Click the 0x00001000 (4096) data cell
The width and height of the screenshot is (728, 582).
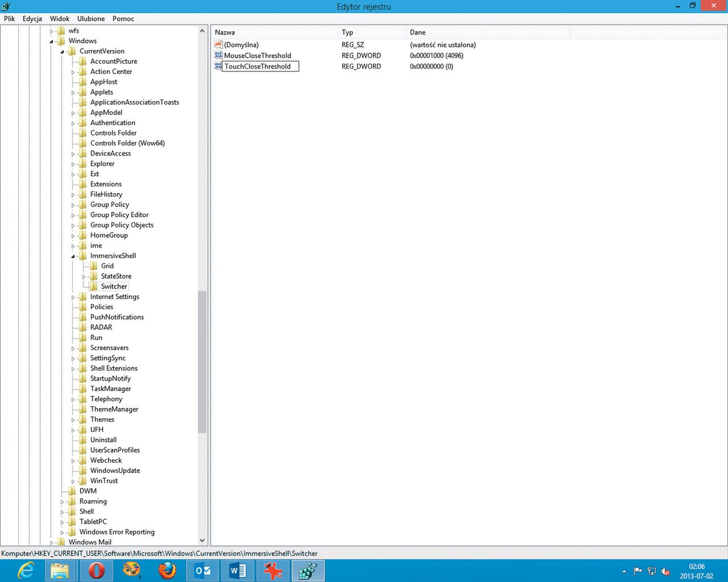437,56
